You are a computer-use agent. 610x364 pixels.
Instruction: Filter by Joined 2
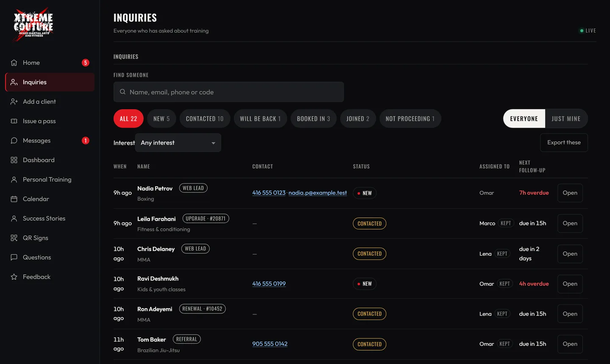pyautogui.click(x=358, y=119)
